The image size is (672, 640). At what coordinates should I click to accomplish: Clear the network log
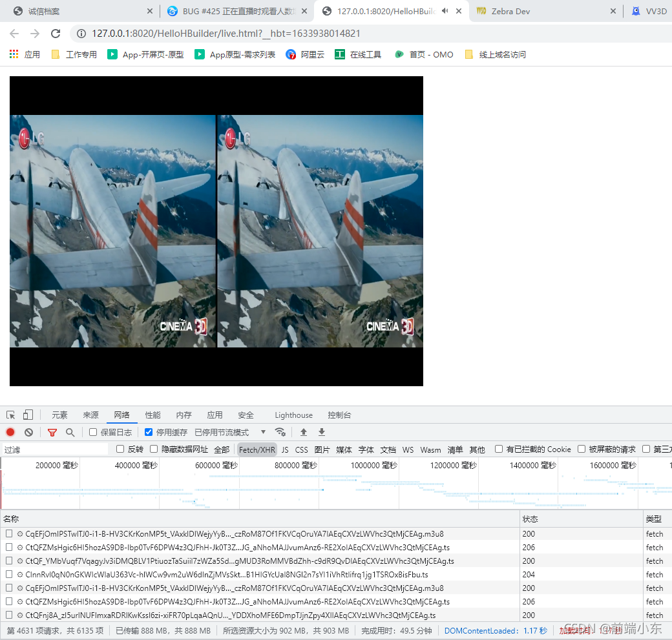click(28, 432)
